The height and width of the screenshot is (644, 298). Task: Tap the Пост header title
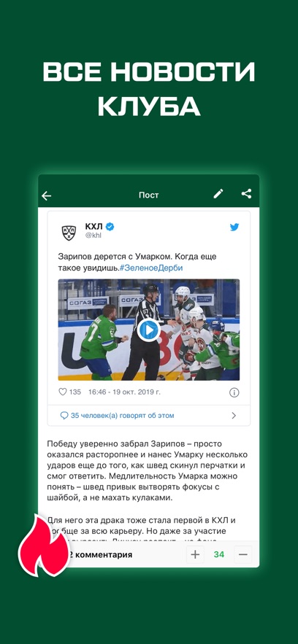pyautogui.click(x=149, y=195)
